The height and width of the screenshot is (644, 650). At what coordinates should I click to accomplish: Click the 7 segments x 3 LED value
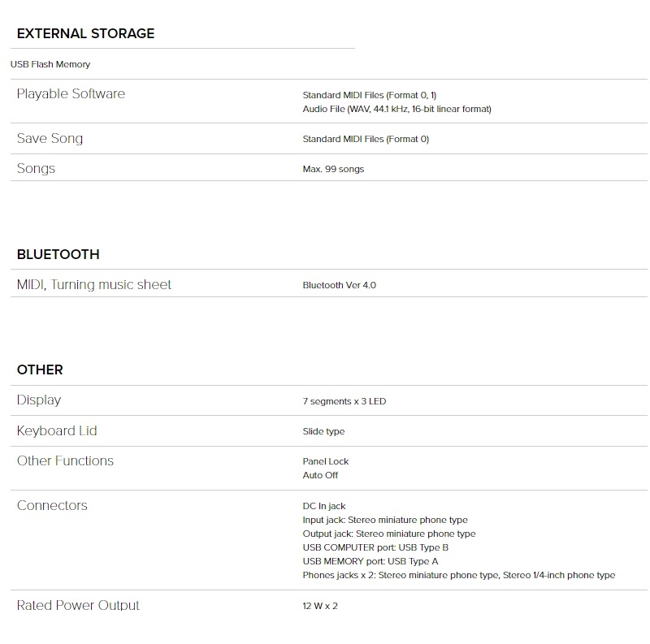[x=344, y=401]
